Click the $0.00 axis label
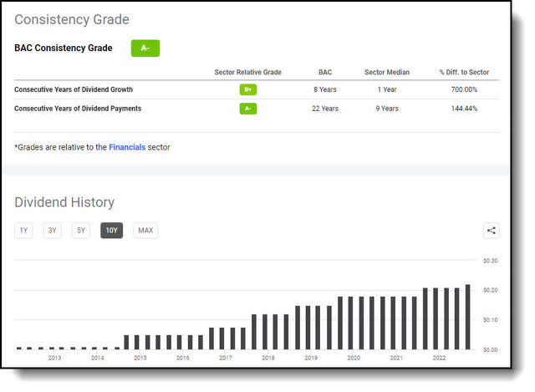The width and height of the screenshot is (535, 392). (491, 349)
